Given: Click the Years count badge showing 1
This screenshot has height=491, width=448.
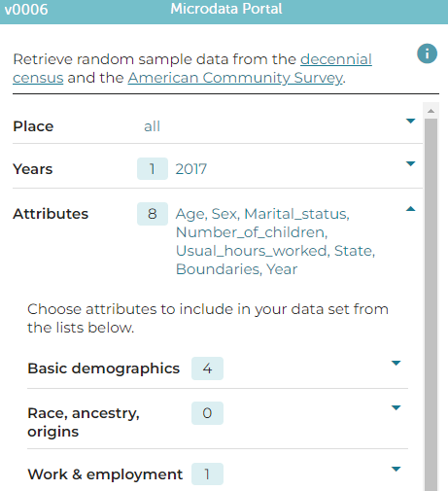Looking at the screenshot, I should pyautogui.click(x=153, y=169).
